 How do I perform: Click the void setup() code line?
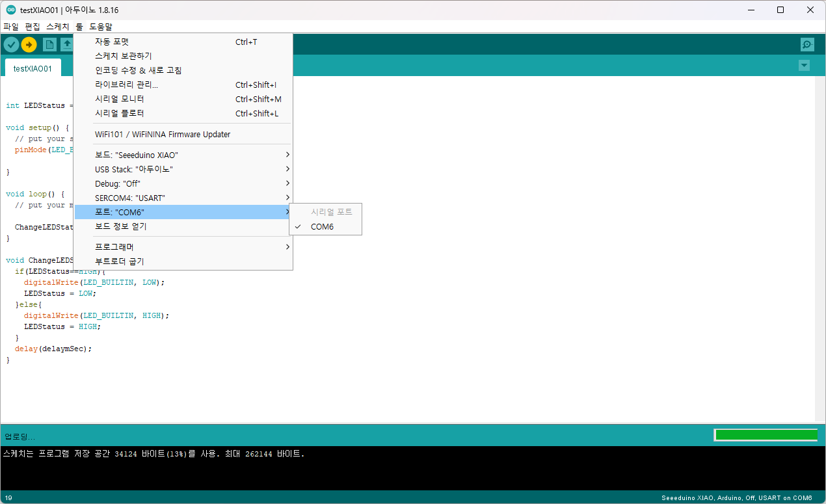click(38, 127)
